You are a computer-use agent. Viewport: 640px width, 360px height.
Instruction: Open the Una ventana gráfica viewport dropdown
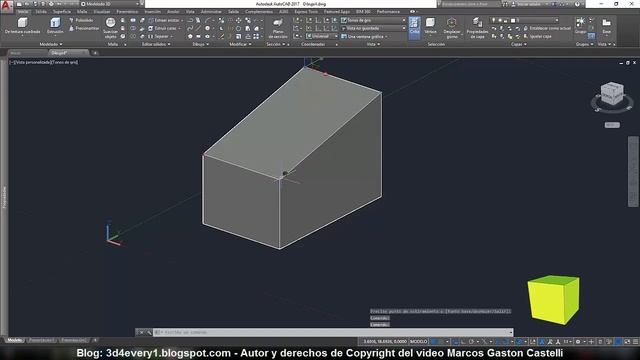(364, 36)
